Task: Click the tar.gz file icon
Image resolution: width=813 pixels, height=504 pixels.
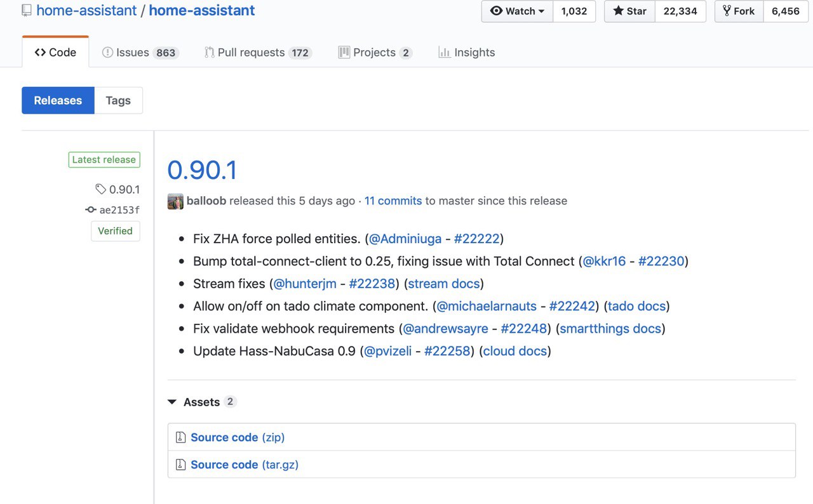Action: click(181, 465)
